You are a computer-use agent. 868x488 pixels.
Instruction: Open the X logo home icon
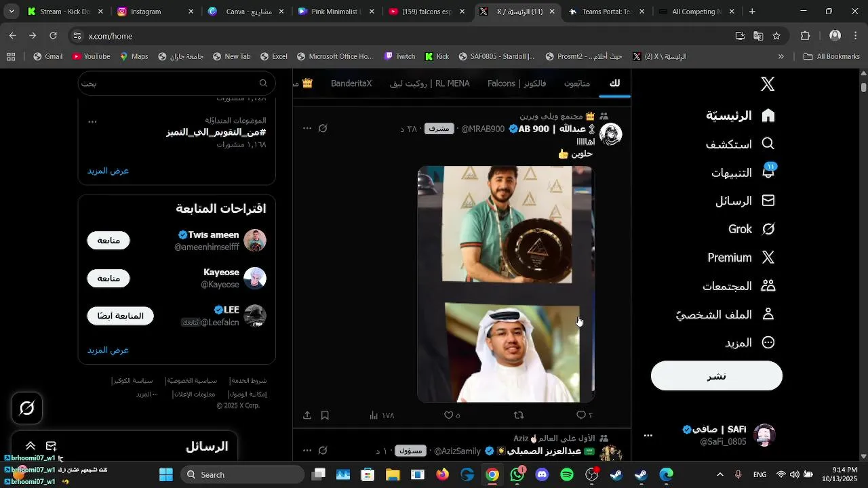click(x=768, y=84)
